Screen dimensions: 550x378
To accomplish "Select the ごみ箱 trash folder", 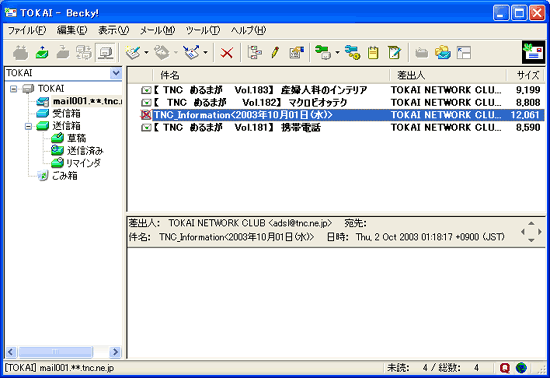I will click(x=65, y=176).
